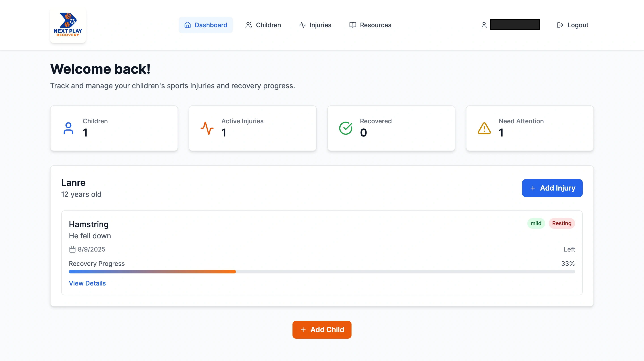Click the child name Lanre
The image size is (644, 361).
[73, 183]
